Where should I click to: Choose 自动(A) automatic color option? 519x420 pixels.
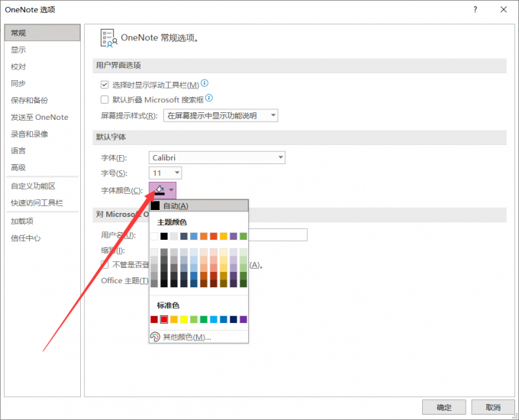pyautogui.click(x=198, y=205)
